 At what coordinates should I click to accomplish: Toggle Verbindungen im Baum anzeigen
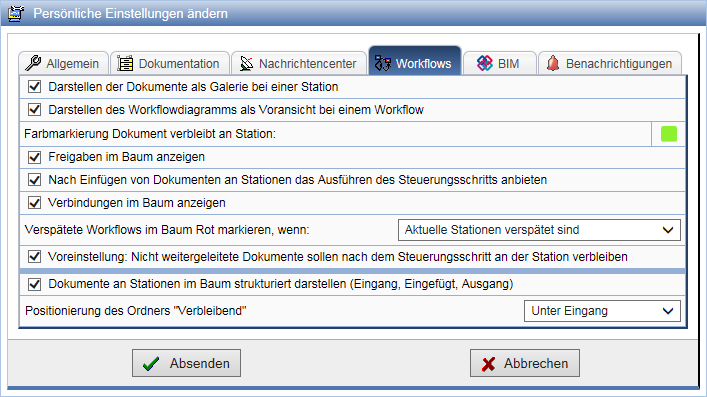click(35, 203)
